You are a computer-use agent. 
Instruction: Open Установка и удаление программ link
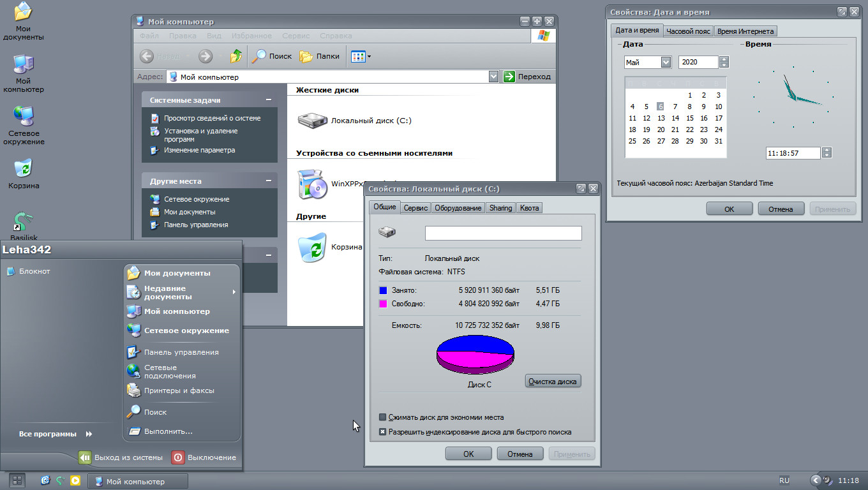click(200, 135)
